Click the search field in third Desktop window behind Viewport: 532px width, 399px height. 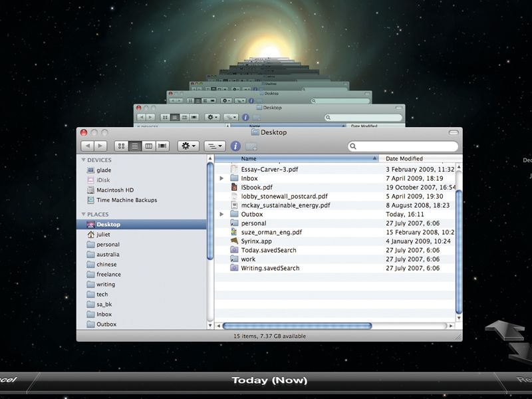click(340, 101)
